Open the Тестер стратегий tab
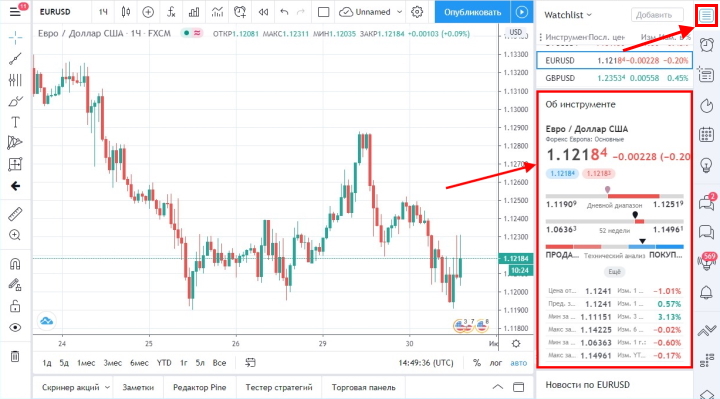720x399 pixels. [x=279, y=388]
